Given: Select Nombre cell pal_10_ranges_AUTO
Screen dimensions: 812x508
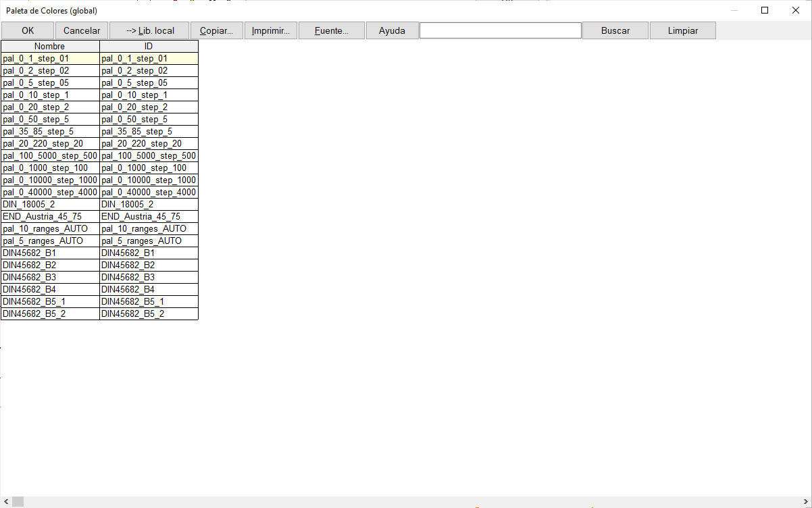Looking at the screenshot, I should [50, 229].
